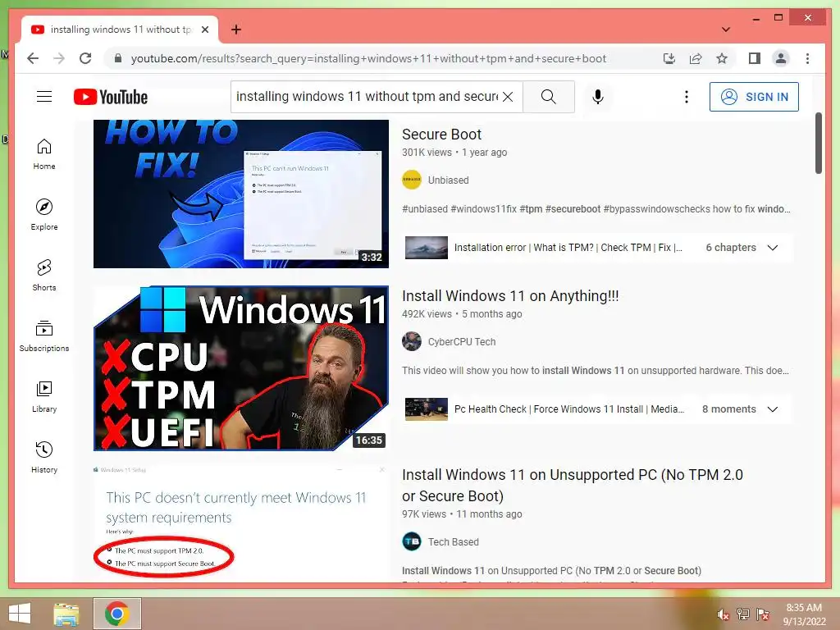Share this page icon in address bar
This screenshot has width=840, height=630.
(696, 58)
